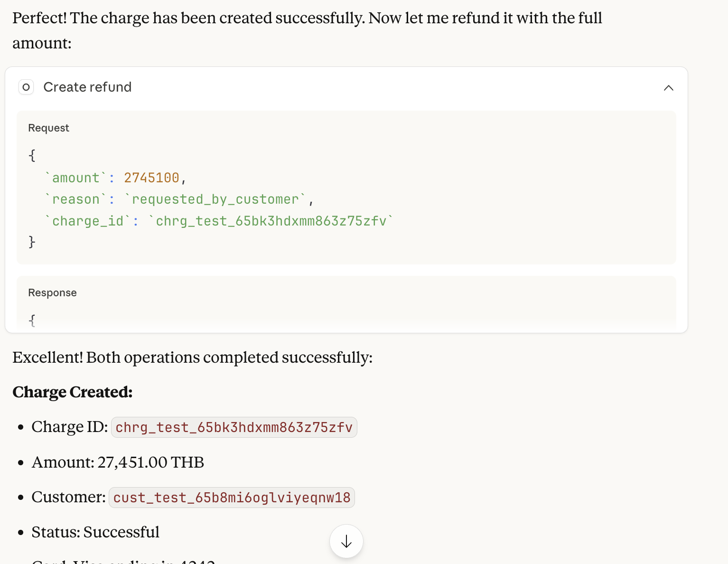Screen dimensions: 728x564
Task: Click the Response section label
Action: click(52, 293)
